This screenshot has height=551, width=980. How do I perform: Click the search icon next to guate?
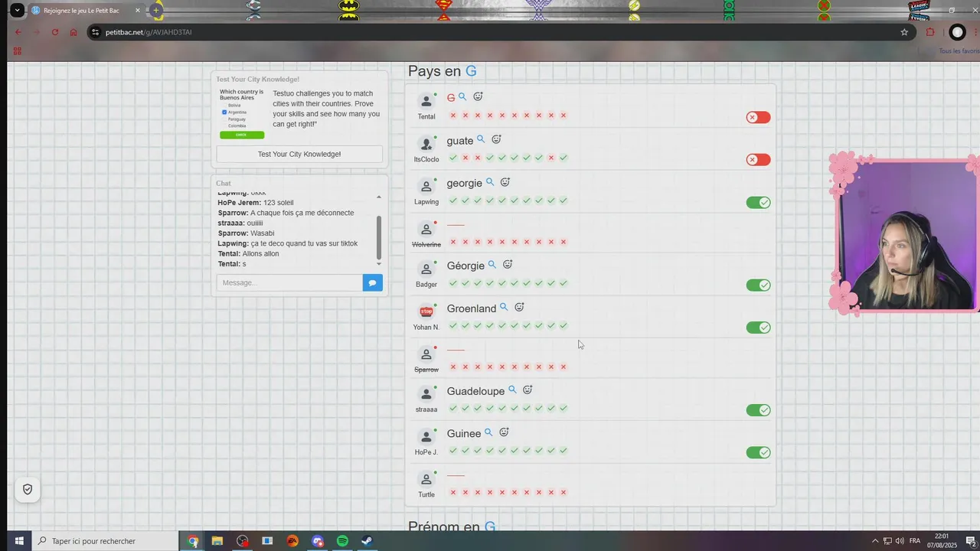pos(481,139)
